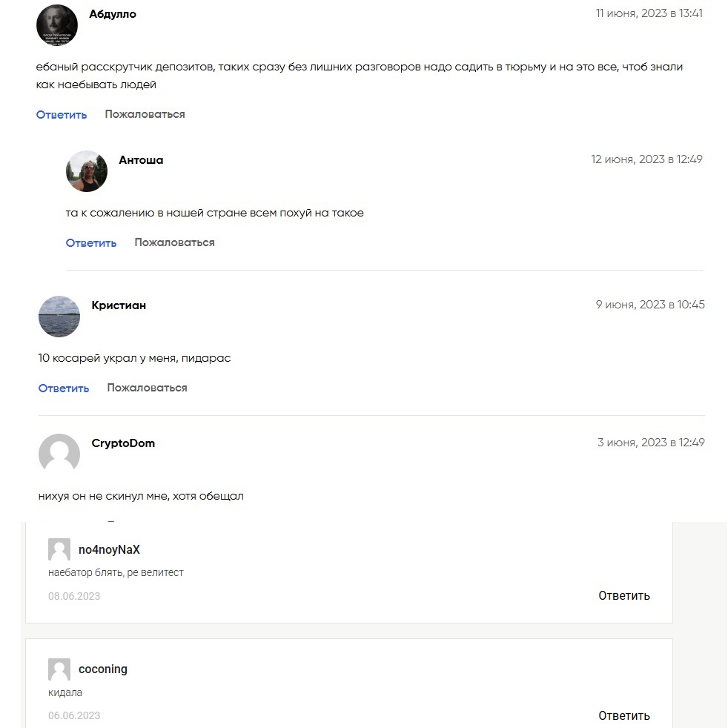Click Абдулло's profile avatar
Viewport: 728px width, 728px height.
click(57, 26)
